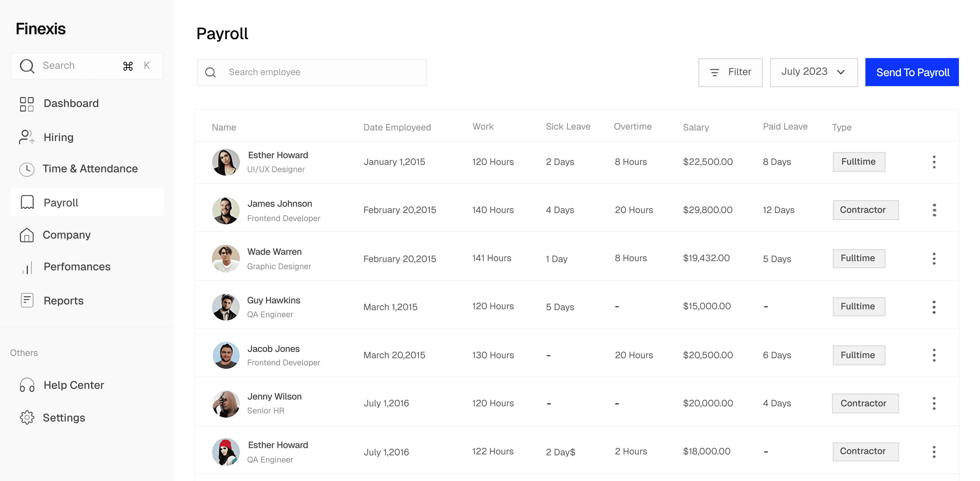The height and width of the screenshot is (481, 980).
Task: Click Guy Hawkins' avatar thumbnail
Action: coord(226,307)
